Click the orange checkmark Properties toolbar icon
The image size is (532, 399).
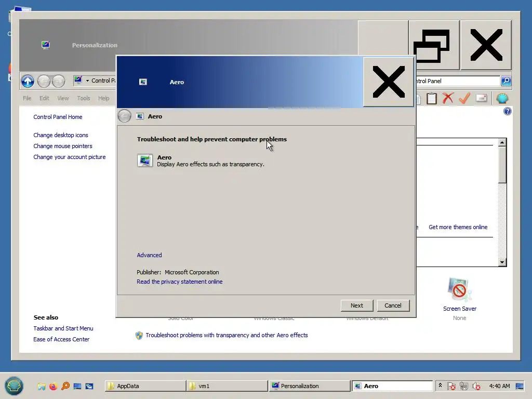464,98
